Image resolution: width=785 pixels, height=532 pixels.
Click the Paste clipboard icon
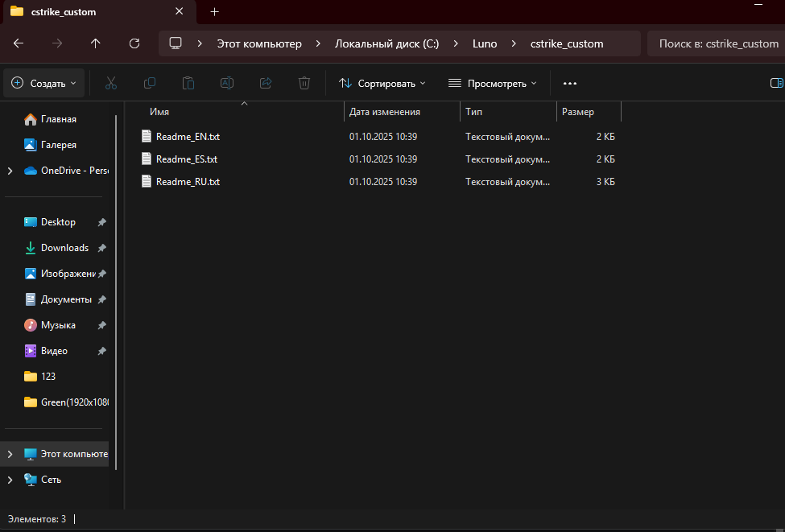pos(188,83)
